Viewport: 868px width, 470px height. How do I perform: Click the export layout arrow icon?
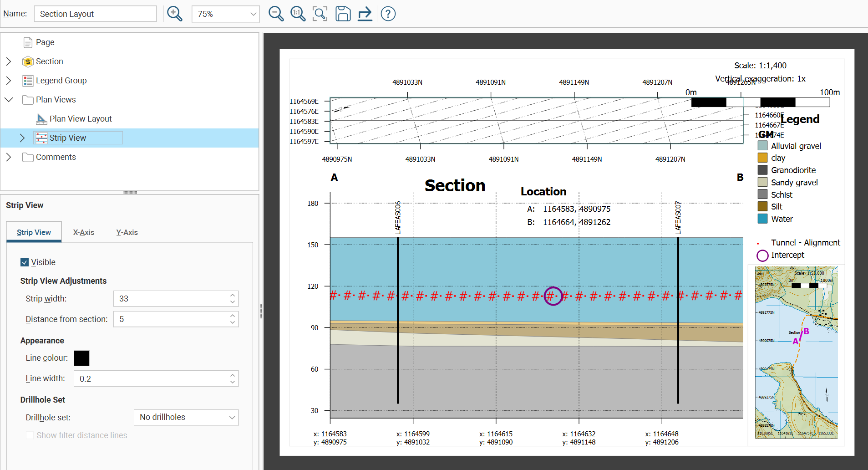coord(365,14)
